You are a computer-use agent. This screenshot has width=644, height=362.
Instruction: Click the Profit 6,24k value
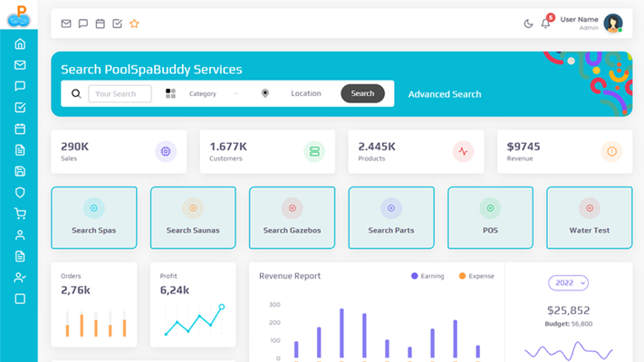[x=175, y=291]
